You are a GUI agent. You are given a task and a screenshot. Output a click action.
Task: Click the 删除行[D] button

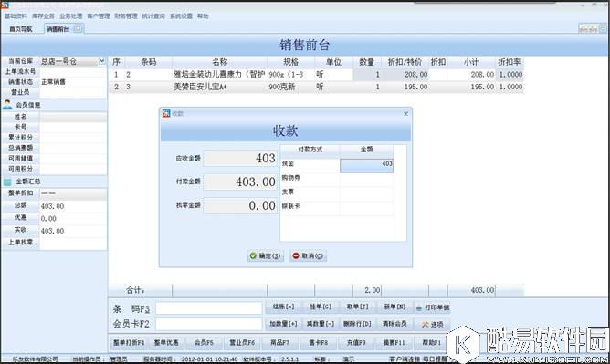(x=358, y=324)
